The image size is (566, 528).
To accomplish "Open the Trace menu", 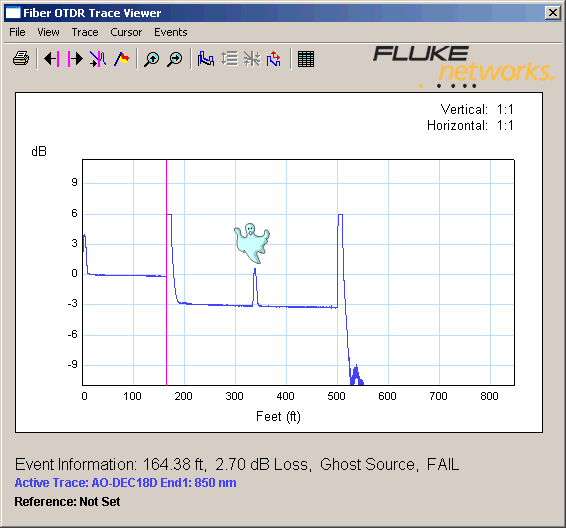I will click(x=85, y=32).
